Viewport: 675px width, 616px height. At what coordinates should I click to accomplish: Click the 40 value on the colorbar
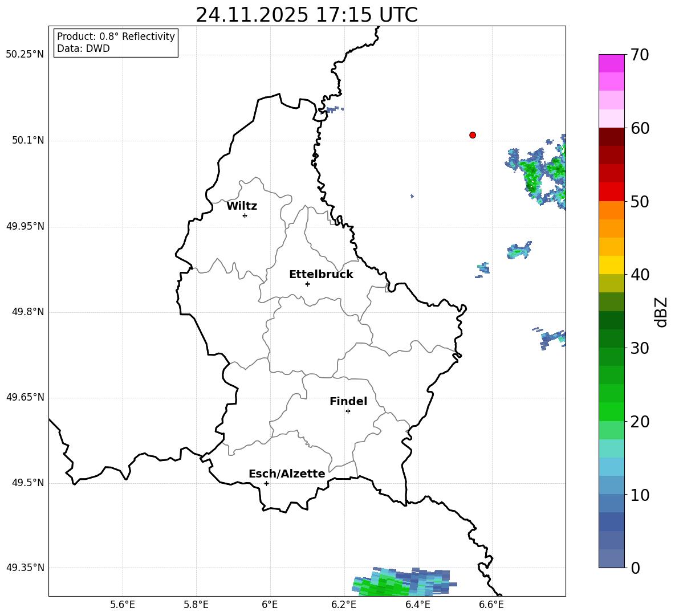[x=640, y=275]
